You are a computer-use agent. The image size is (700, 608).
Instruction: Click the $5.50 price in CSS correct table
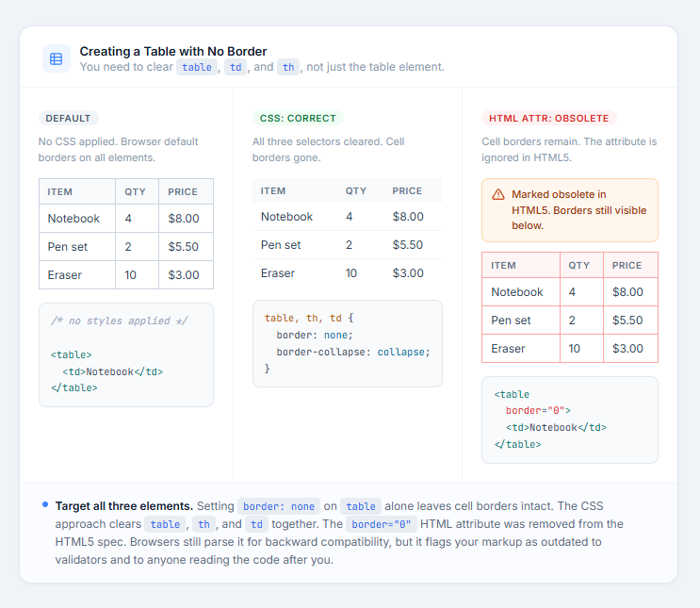click(x=408, y=245)
